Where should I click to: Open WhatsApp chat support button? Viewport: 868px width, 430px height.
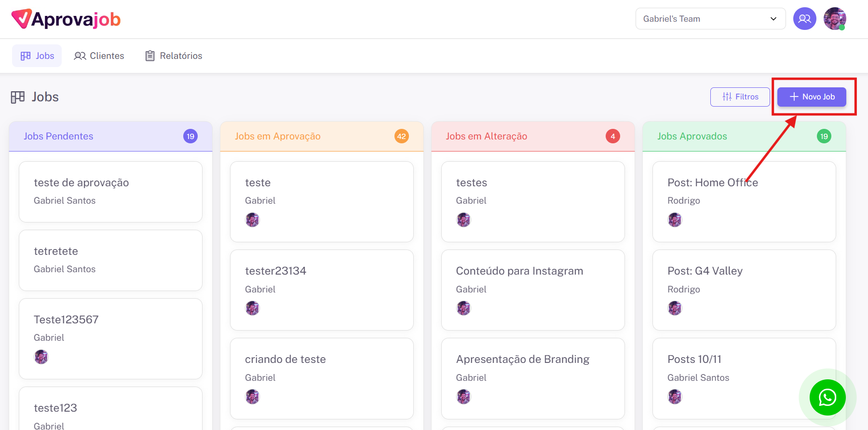[827, 397]
